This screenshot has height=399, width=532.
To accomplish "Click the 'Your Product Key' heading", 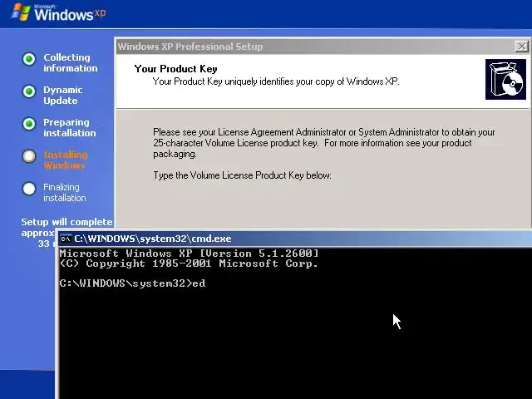I will (x=175, y=68).
